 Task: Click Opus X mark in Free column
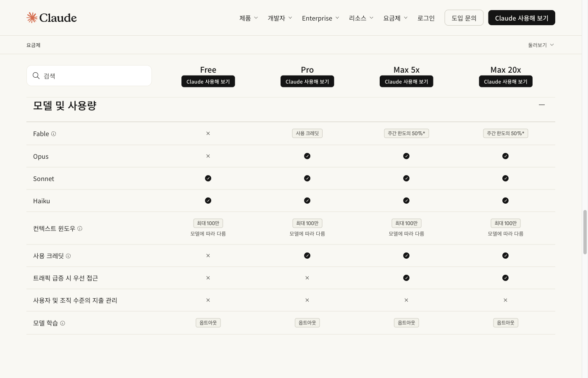pos(208,156)
